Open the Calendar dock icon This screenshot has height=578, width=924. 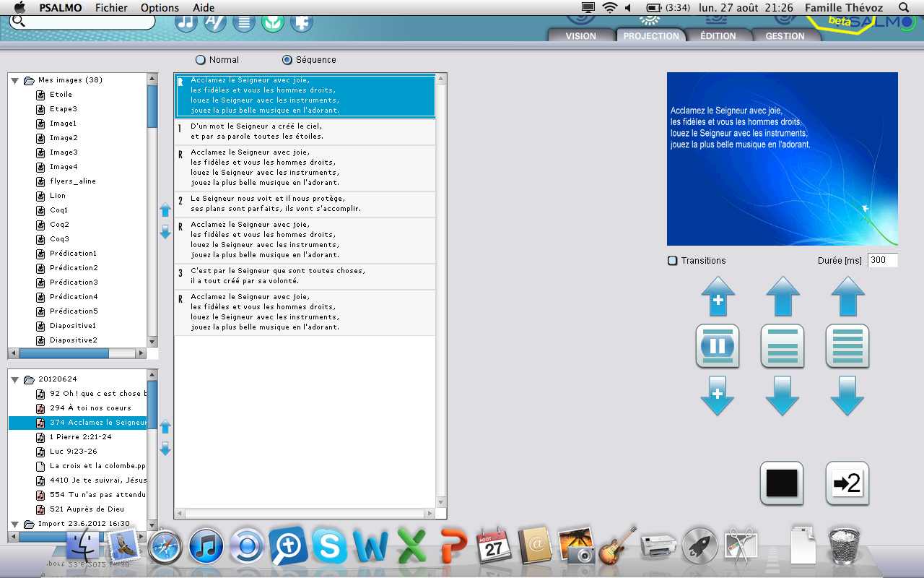point(494,546)
